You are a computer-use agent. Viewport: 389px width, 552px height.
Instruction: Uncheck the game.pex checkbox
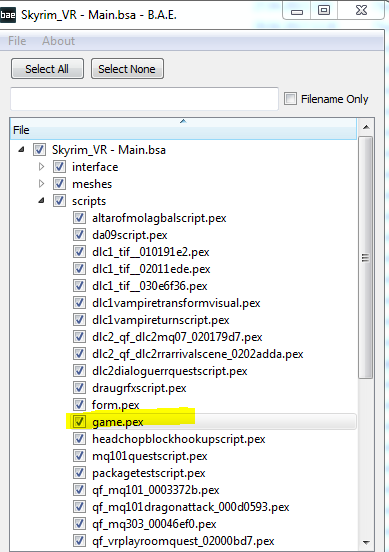pyautogui.click(x=79, y=422)
